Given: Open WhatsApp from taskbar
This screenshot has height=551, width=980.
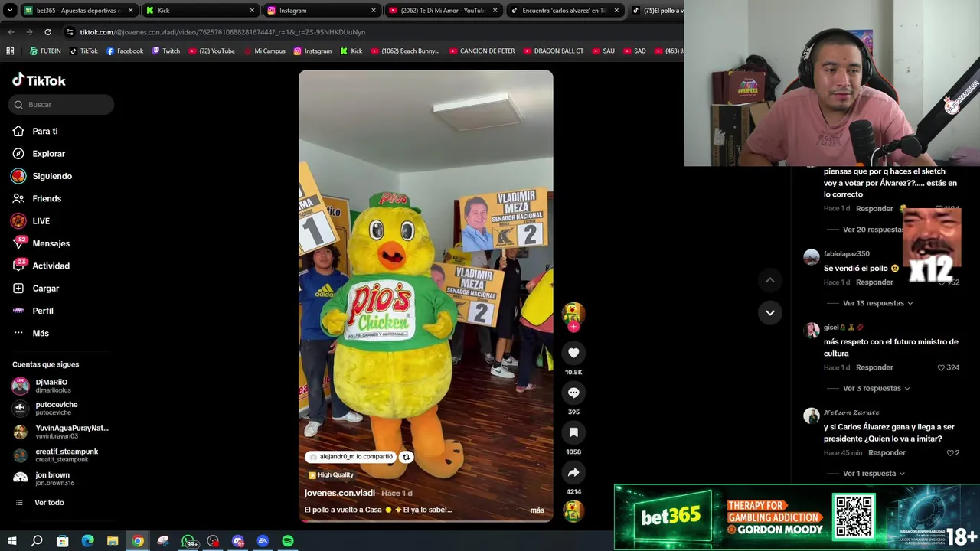Looking at the screenshot, I should (x=188, y=541).
